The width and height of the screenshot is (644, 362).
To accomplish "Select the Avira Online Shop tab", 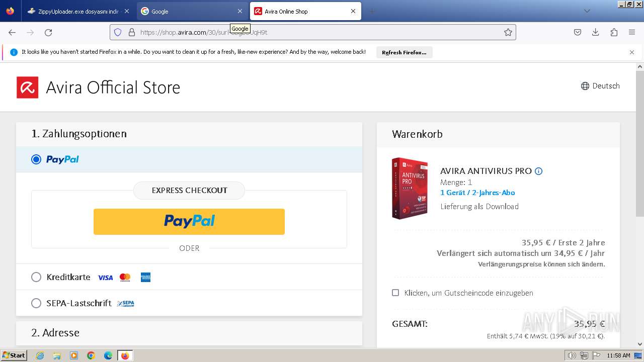I will coord(305,11).
